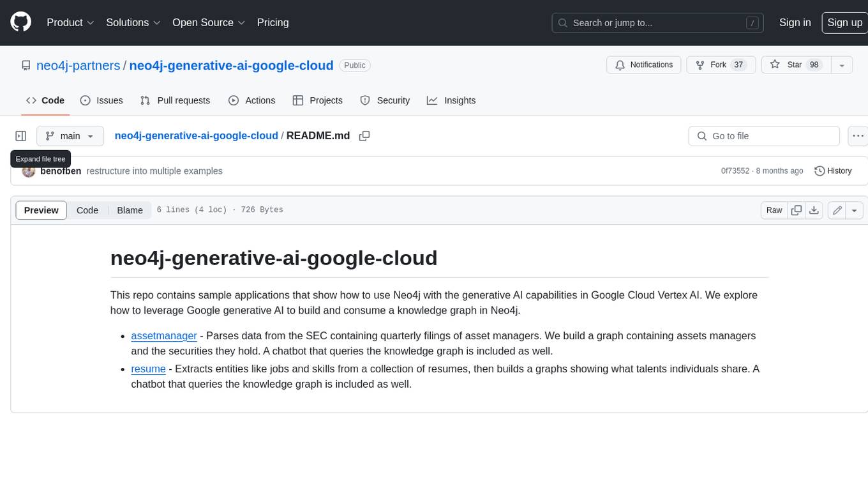The width and height of the screenshot is (868, 488).
Task: Click the '6 lines (4 loc) · 726 Bytes' text
Action: click(x=220, y=210)
